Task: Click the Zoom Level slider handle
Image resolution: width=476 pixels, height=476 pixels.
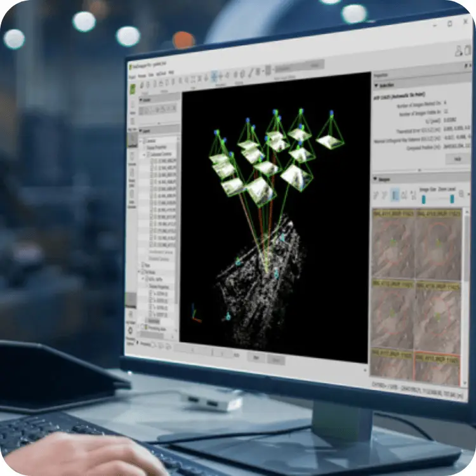Action: click(452, 199)
